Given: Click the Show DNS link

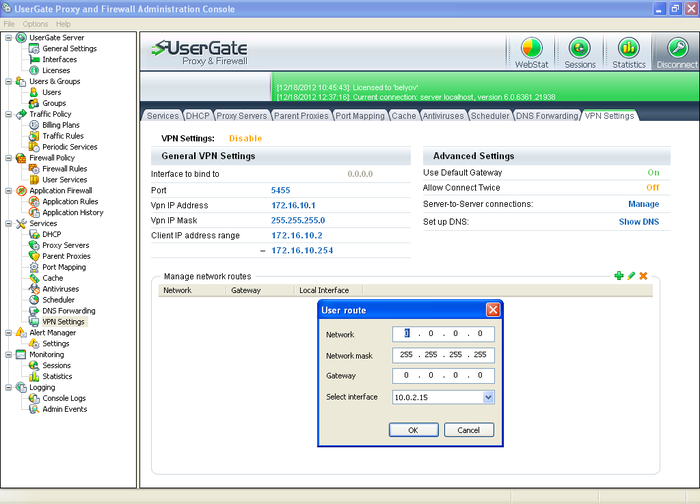Looking at the screenshot, I should (x=639, y=222).
